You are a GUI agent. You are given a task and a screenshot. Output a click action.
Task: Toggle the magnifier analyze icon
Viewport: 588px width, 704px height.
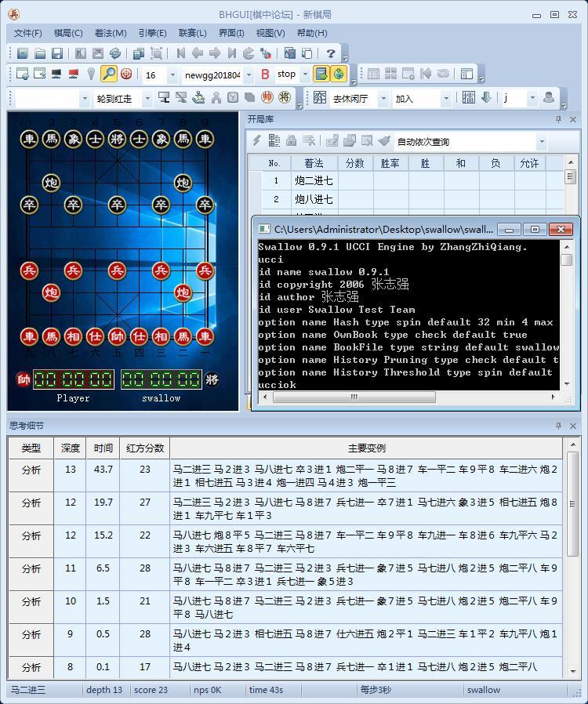pyautogui.click(x=109, y=74)
